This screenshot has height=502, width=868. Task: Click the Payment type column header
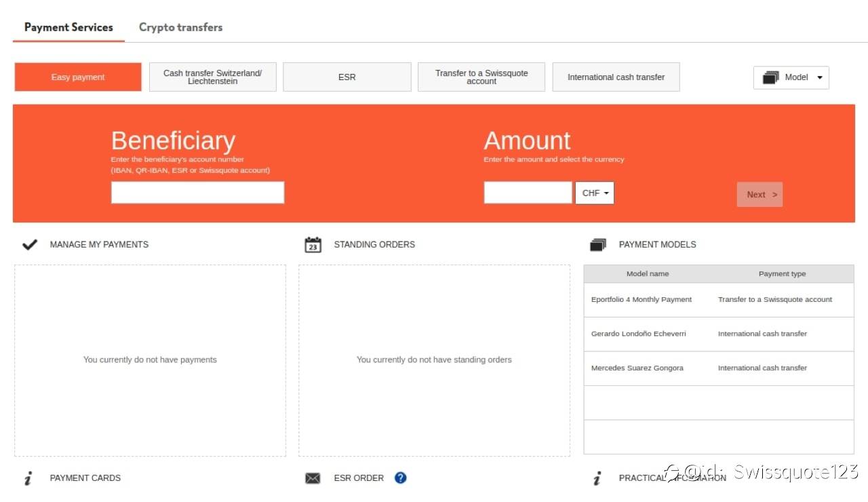pos(782,274)
